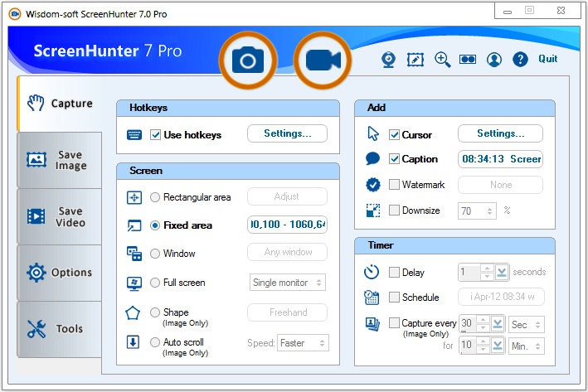Expand the auto scroll Speed Faster dropdown
The height and width of the screenshot is (392, 588).
pyautogui.click(x=303, y=343)
